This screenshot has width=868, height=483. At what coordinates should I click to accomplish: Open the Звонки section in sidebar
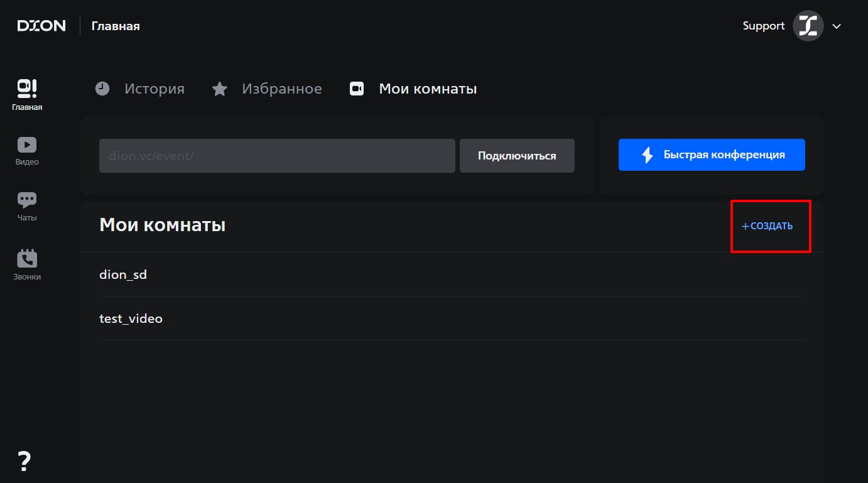coord(27,265)
